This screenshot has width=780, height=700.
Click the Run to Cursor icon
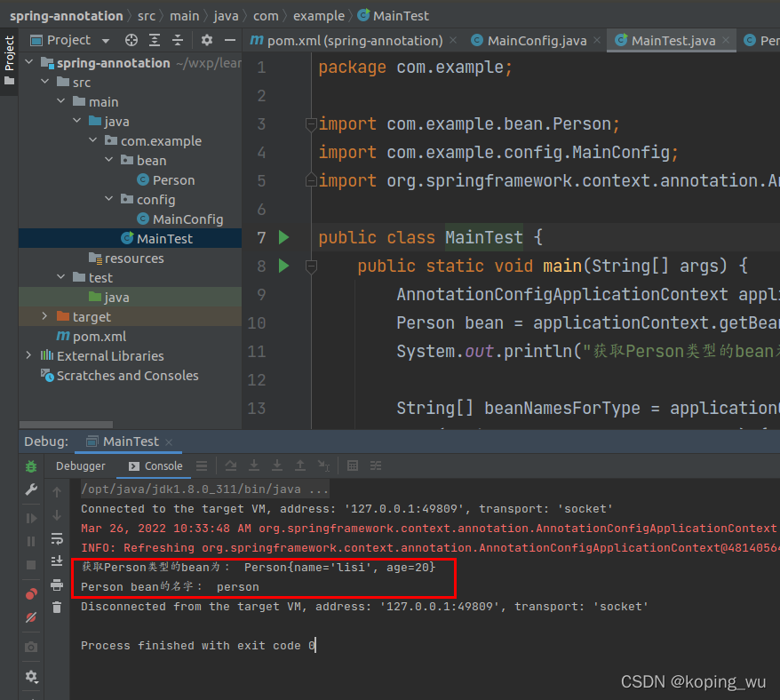[x=323, y=465]
